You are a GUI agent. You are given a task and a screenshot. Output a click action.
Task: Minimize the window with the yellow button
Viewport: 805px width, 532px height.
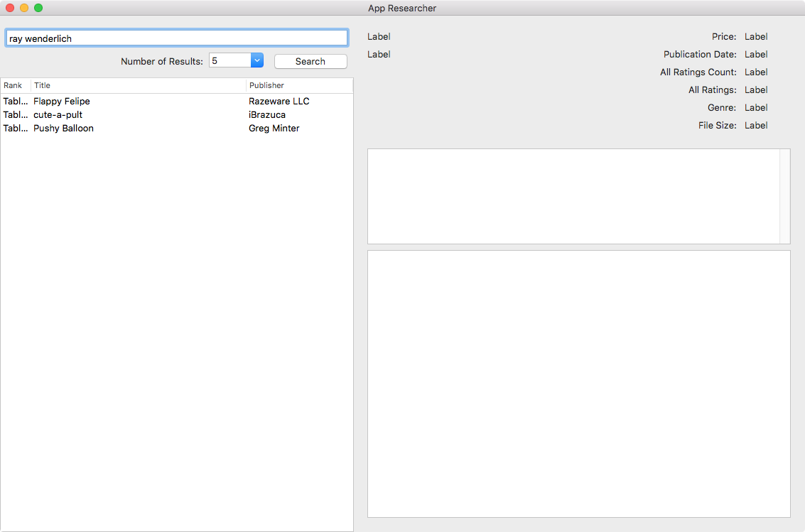[24, 8]
